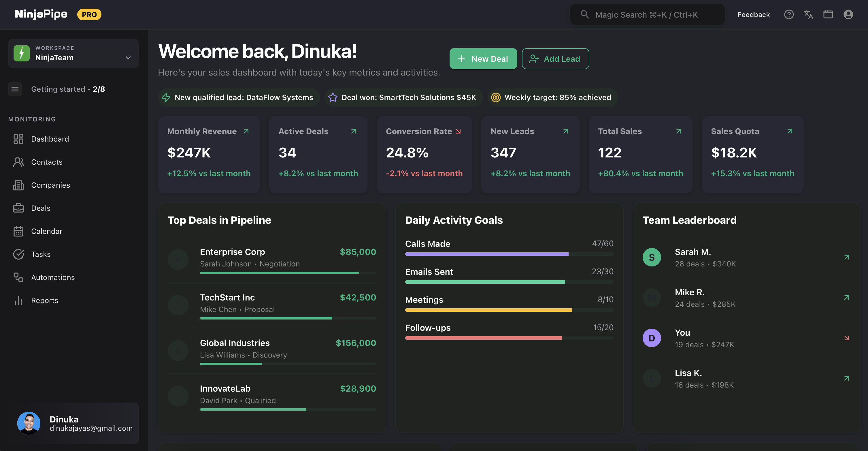Navigate to Deals via briefcase icon
The height and width of the screenshot is (451, 868).
click(x=41, y=208)
